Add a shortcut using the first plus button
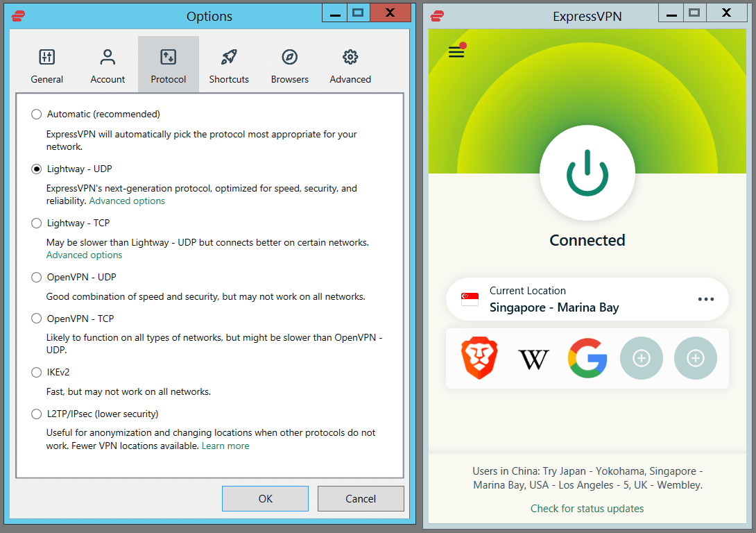 [x=642, y=358]
